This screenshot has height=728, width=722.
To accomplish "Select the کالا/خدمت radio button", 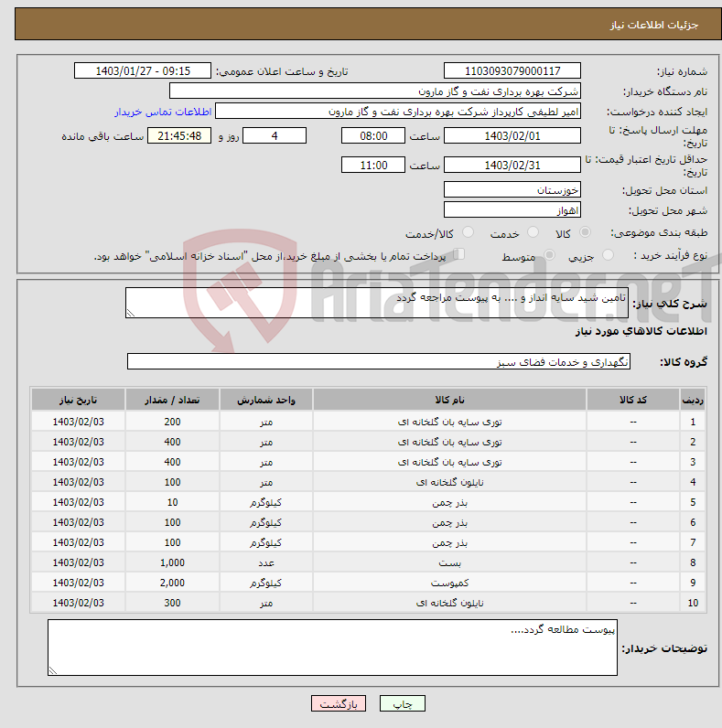I will [468, 232].
